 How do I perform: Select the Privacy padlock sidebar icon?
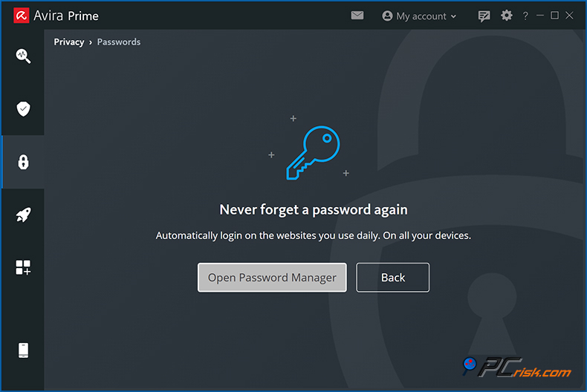coord(23,162)
